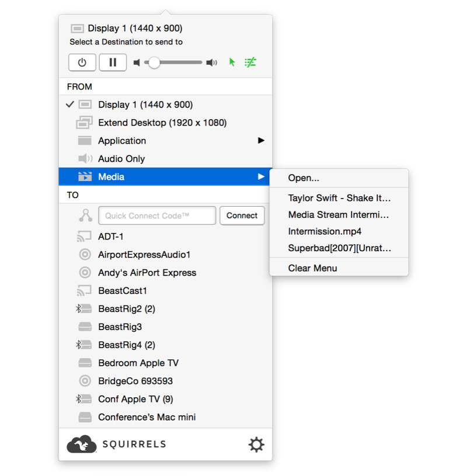Screen dimensions: 467x476
Task: Click the Squirrels cloud logo
Action: pos(82,444)
